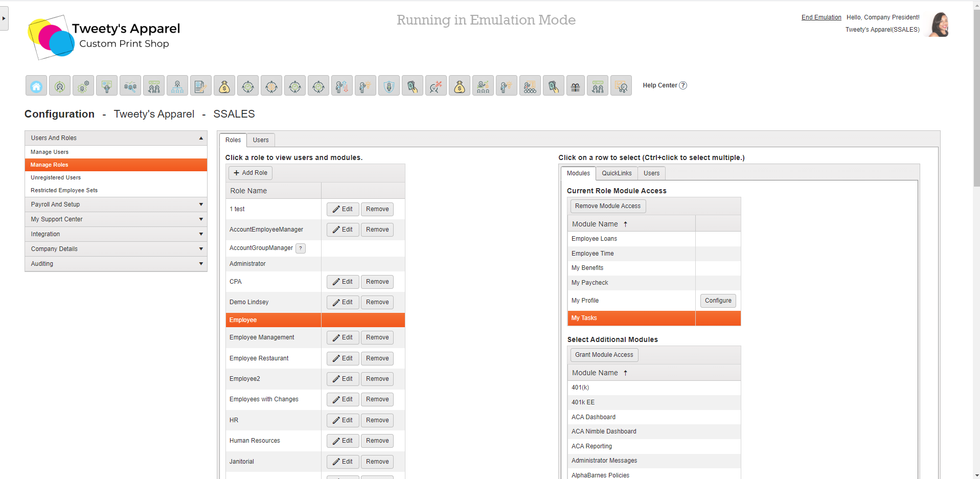980x479 pixels.
Task: Expand the Integration section
Action: tap(116, 234)
